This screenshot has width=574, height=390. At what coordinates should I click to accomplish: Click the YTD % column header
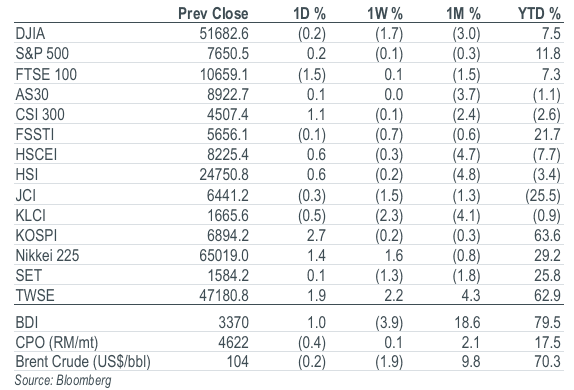(x=539, y=14)
